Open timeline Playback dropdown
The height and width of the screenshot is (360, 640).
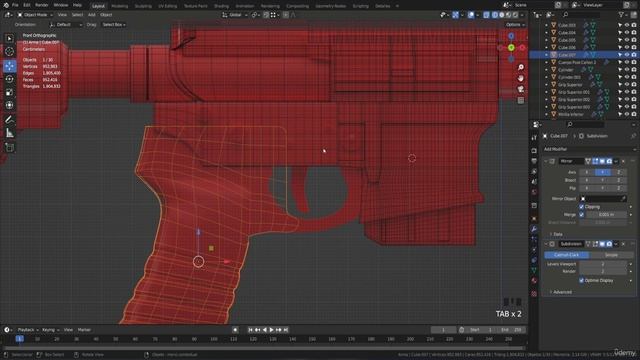click(x=28, y=330)
